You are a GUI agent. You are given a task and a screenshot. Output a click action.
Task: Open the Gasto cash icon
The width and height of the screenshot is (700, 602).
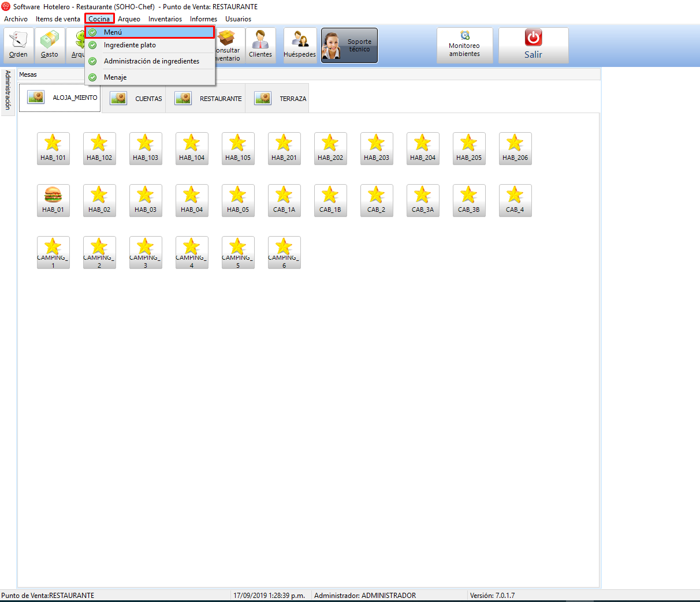pos(50,45)
